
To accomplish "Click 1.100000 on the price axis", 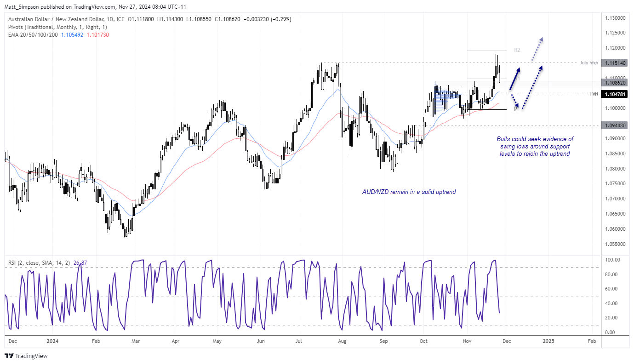I will coord(616,108).
